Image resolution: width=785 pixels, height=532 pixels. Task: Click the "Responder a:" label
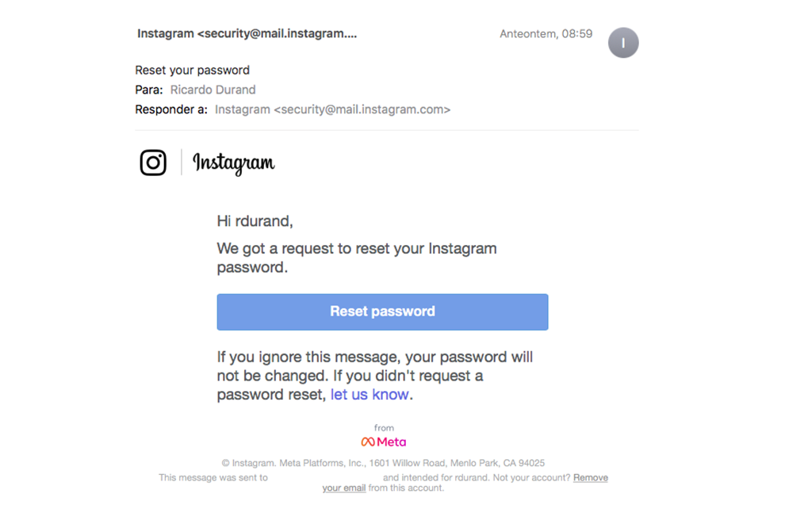(171, 109)
